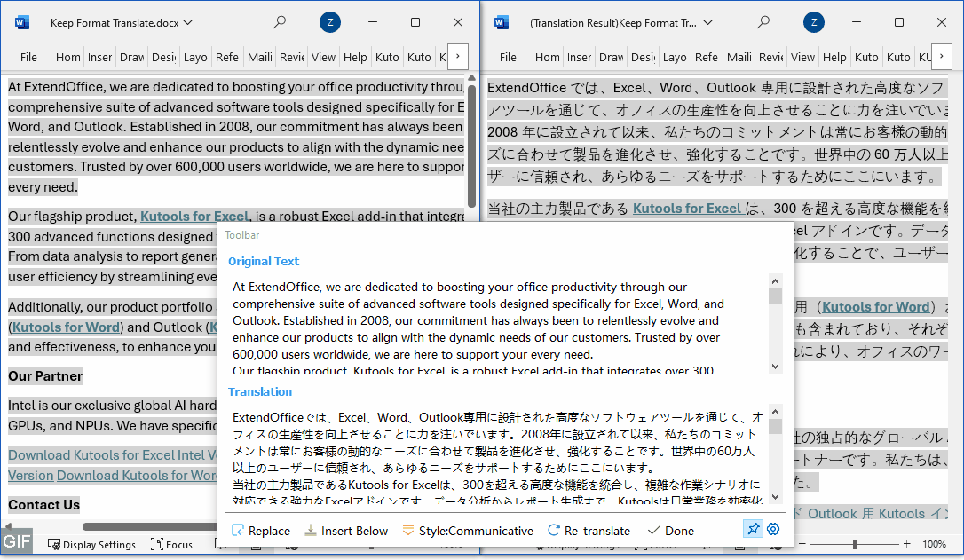964x560 pixels.
Task: Open the Z account avatar in left window
Action: (330, 23)
